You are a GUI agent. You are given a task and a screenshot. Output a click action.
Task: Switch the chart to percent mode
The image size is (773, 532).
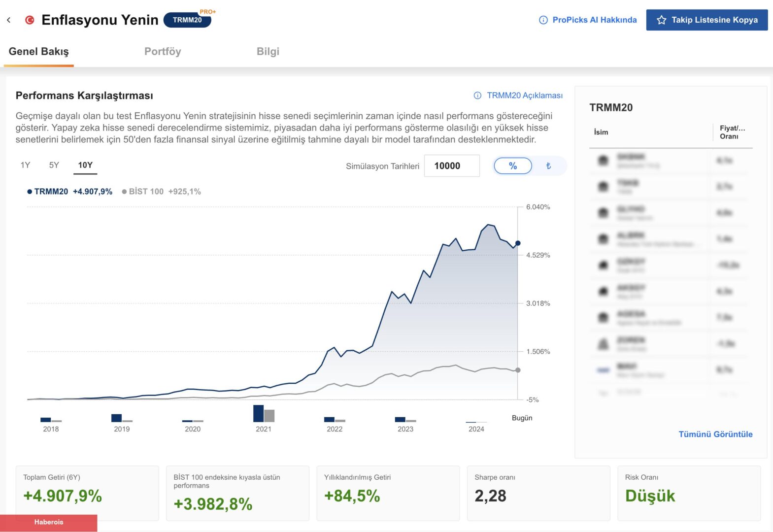click(513, 166)
